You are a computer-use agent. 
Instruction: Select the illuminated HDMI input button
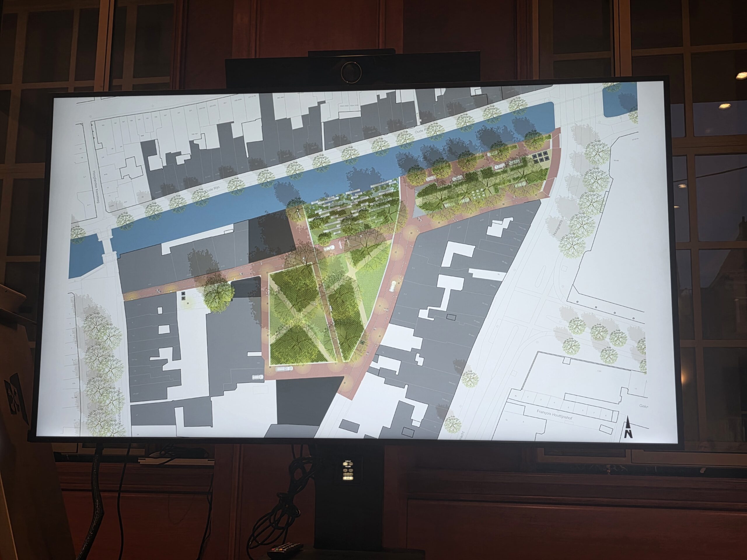point(348,478)
